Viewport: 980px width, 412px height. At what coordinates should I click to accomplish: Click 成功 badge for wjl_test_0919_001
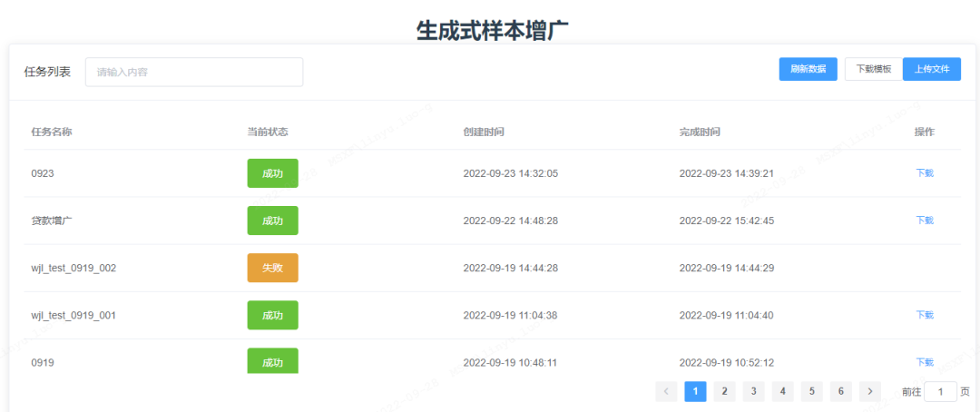272,315
